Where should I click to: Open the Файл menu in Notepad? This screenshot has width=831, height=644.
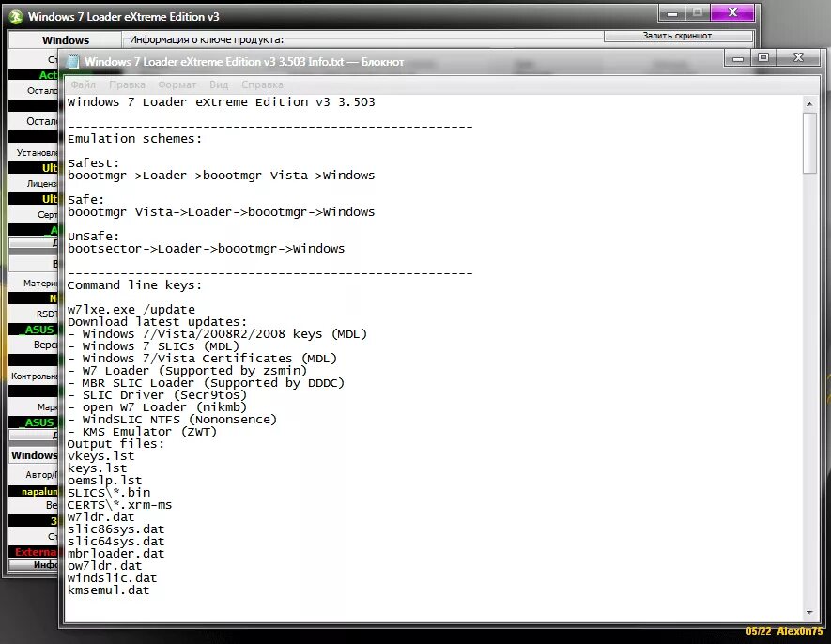click(x=84, y=84)
